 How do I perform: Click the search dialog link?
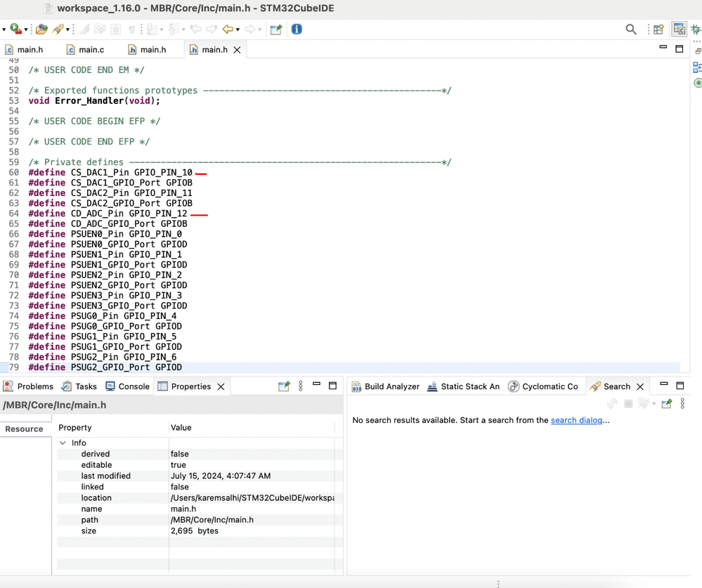(x=576, y=420)
